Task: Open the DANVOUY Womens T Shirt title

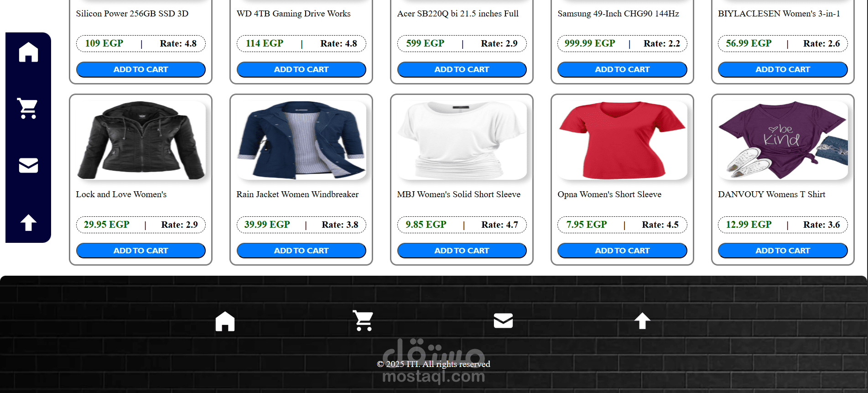Action: click(x=771, y=194)
